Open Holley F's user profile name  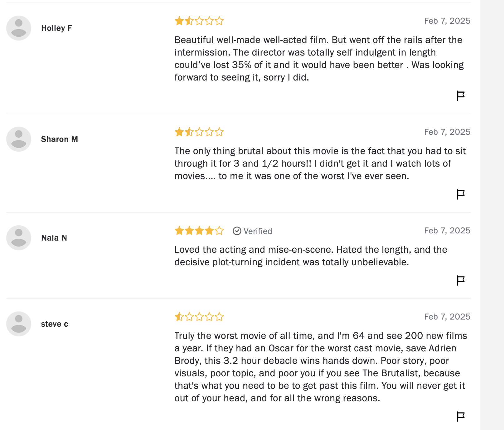click(x=56, y=28)
